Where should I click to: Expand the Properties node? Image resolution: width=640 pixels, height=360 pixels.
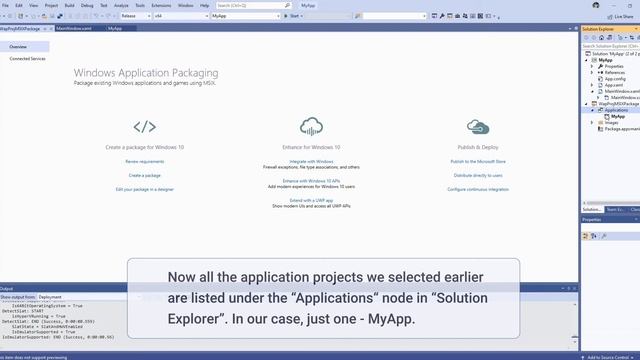592,66
